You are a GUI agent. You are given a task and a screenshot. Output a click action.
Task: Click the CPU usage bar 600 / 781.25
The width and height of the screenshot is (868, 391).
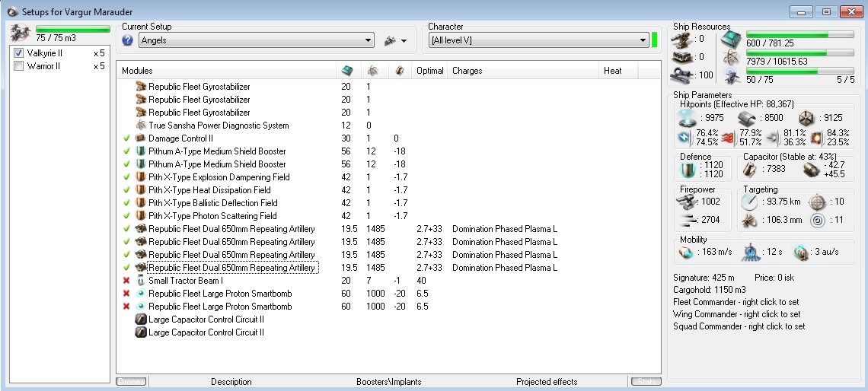pos(800,34)
